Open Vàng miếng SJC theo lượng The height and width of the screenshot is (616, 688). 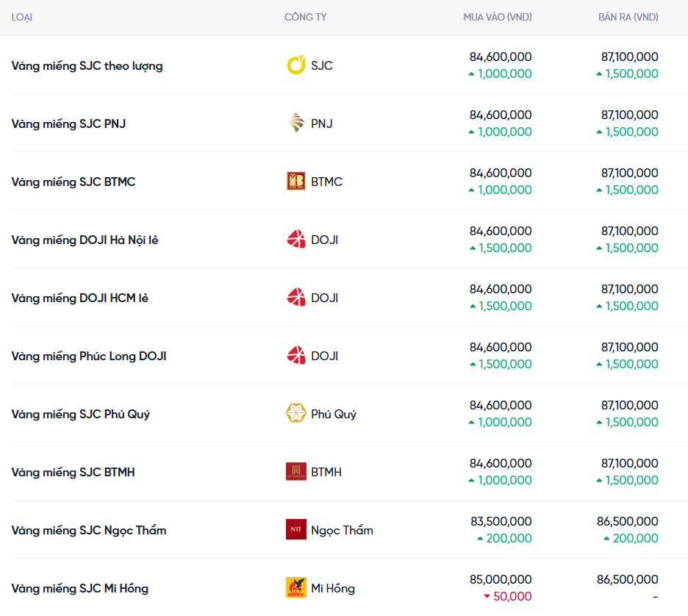tap(87, 66)
